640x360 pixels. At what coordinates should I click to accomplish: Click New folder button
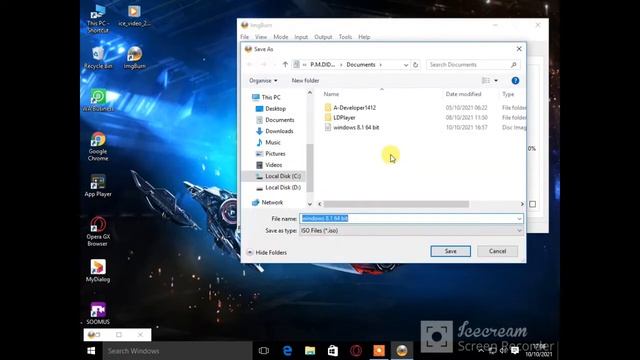pyautogui.click(x=305, y=81)
